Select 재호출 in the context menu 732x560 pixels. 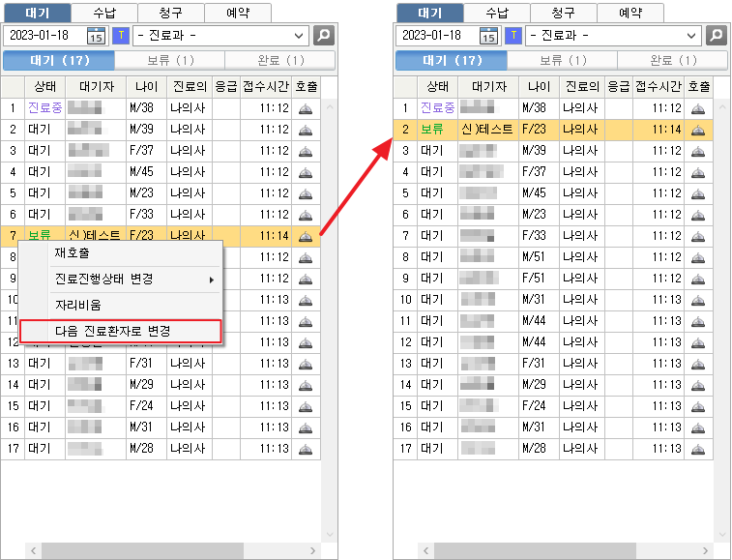pyautogui.click(x=72, y=253)
